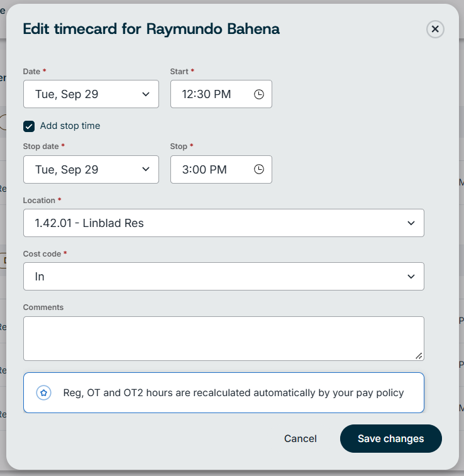Click the chevron arrow in Location field
The height and width of the screenshot is (476, 464).
click(411, 223)
